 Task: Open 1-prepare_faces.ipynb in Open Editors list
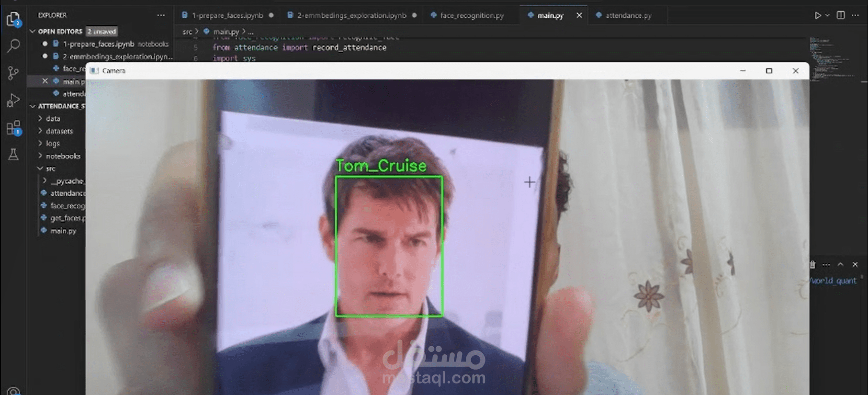[99, 44]
